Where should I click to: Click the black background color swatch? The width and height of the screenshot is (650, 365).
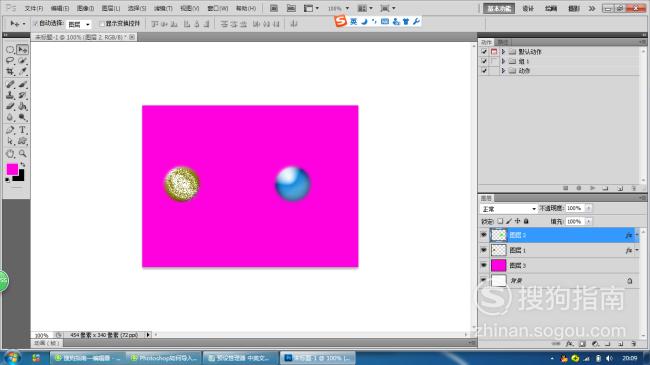(20, 177)
